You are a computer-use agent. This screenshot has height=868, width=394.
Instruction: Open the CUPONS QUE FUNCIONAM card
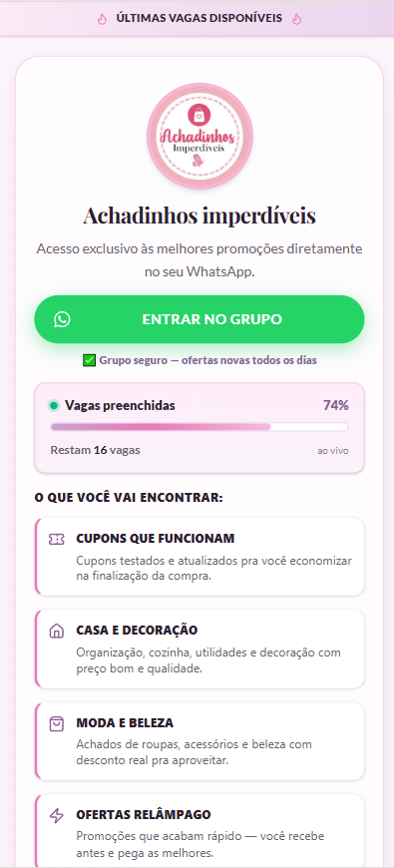coord(199,557)
